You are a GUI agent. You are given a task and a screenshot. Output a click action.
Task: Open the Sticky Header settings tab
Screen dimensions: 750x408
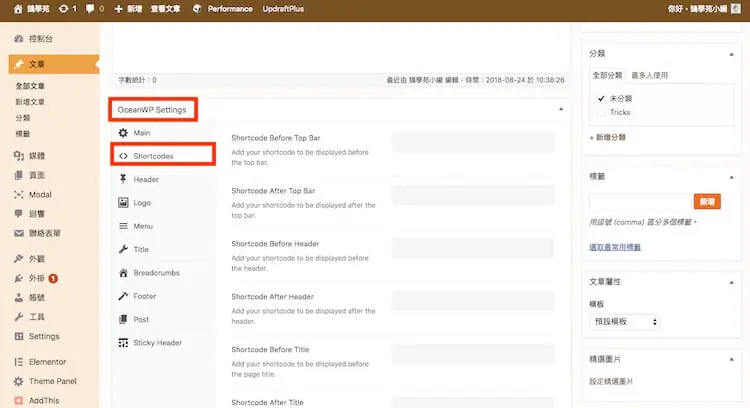pyautogui.click(x=163, y=342)
